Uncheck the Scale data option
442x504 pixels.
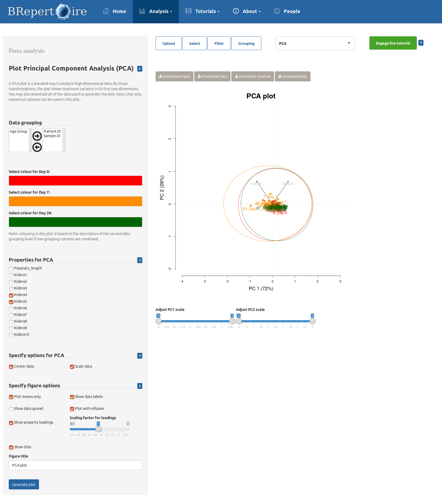pos(72,367)
